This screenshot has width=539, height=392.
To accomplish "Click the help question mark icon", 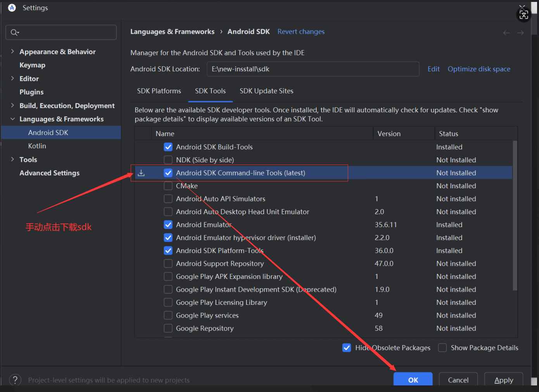I will coord(15,380).
